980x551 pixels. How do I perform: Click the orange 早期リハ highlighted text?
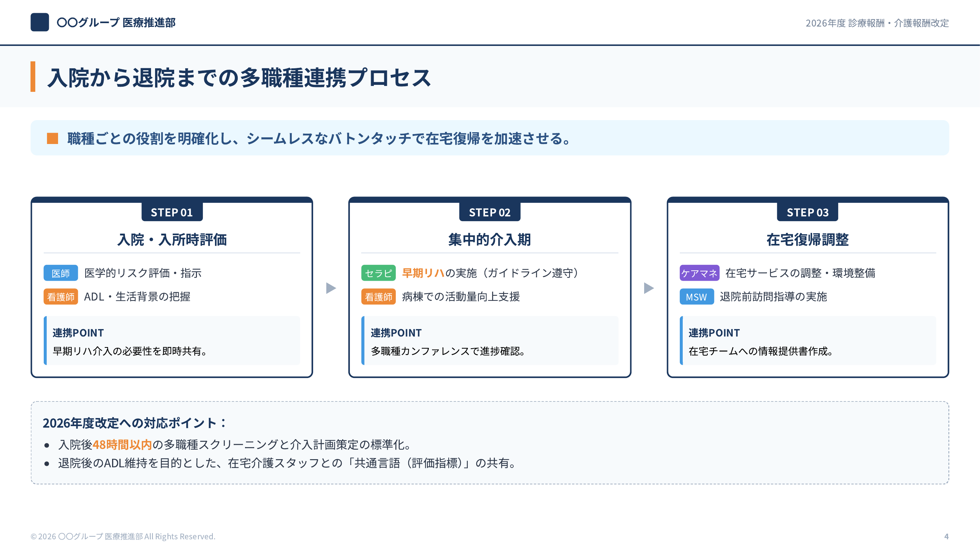(x=423, y=273)
